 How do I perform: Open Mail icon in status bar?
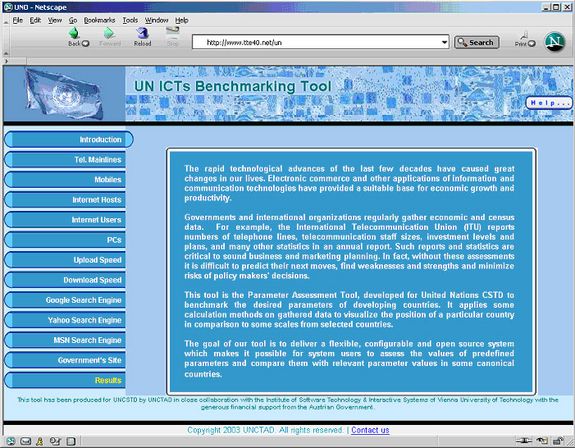(x=25, y=441)
